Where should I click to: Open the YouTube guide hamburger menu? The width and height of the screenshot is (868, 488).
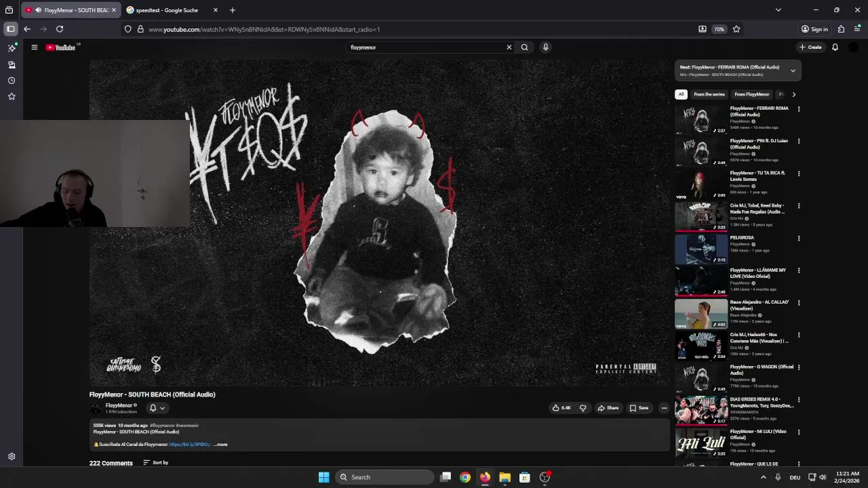point(34,47)
